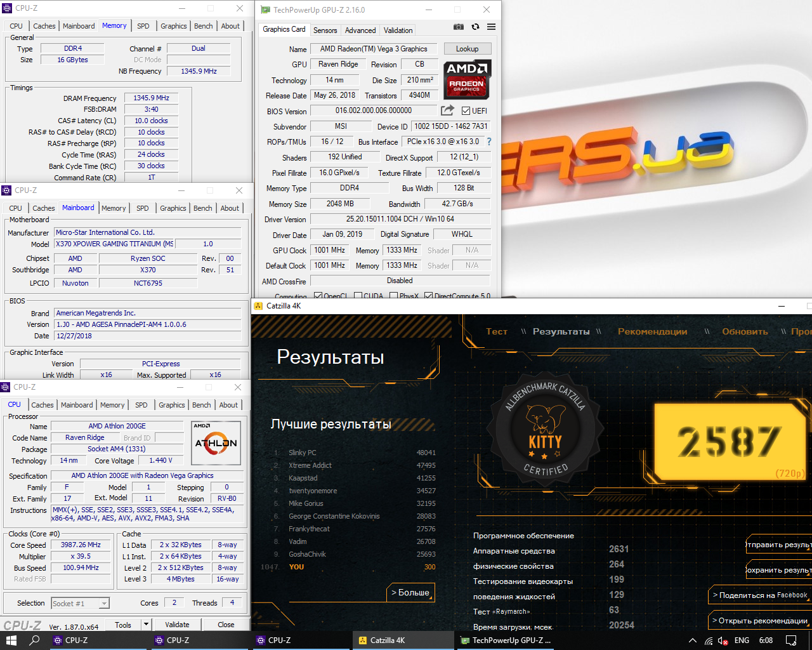Image resolution: width=812 pixels, height=650 pixels.
Task: Go to the Обновить section in Catzilla
Action: (x=745, y=331)
